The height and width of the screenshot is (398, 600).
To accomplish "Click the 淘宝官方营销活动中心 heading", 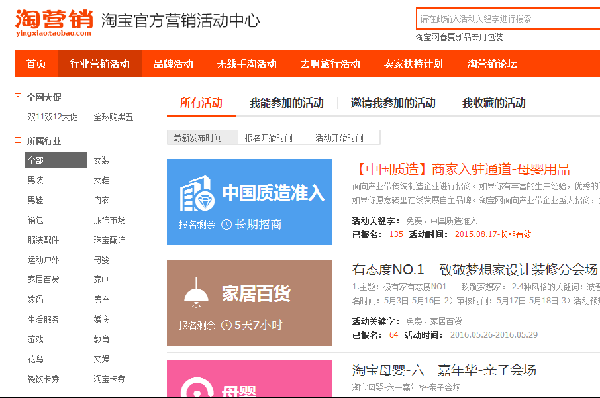I will 181,20.
